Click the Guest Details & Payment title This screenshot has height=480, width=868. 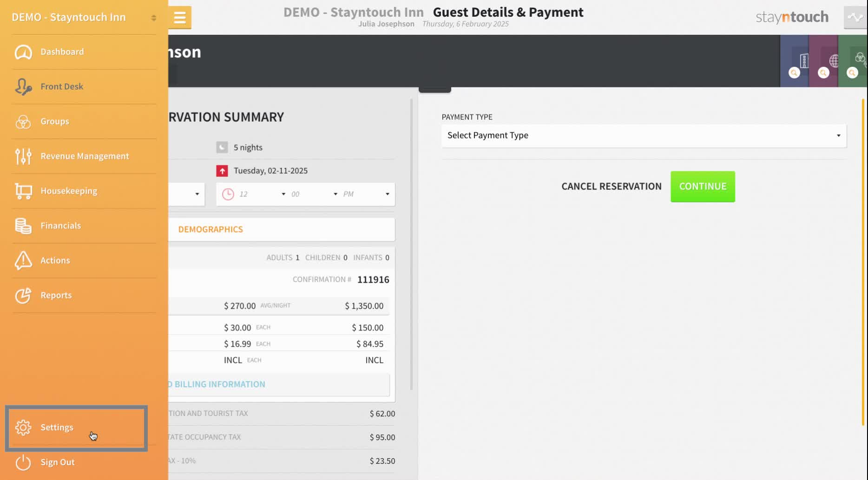click(x=508, y=13)
